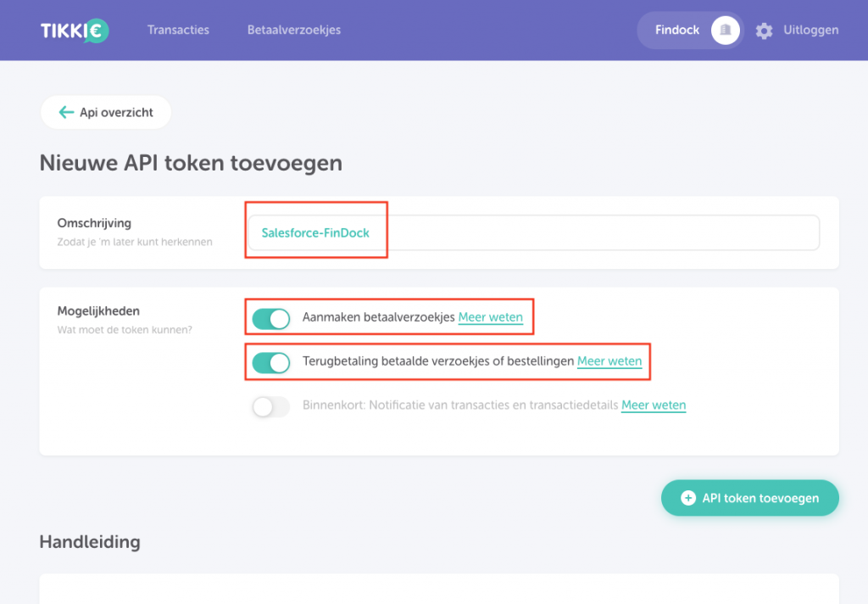868x604 pixels.
Task: Disable the Aanmaken betaalverzoekjes toggle
Action: tap(270, 318)
